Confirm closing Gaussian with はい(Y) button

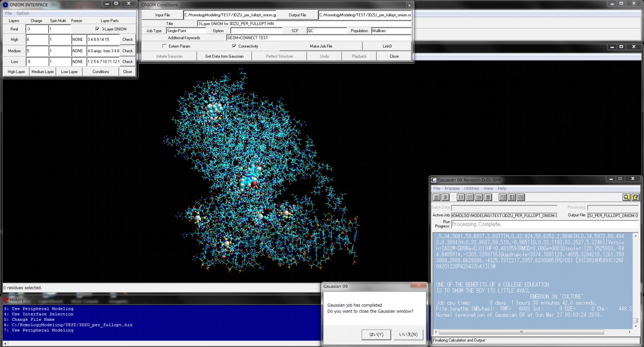click(376, 334)
